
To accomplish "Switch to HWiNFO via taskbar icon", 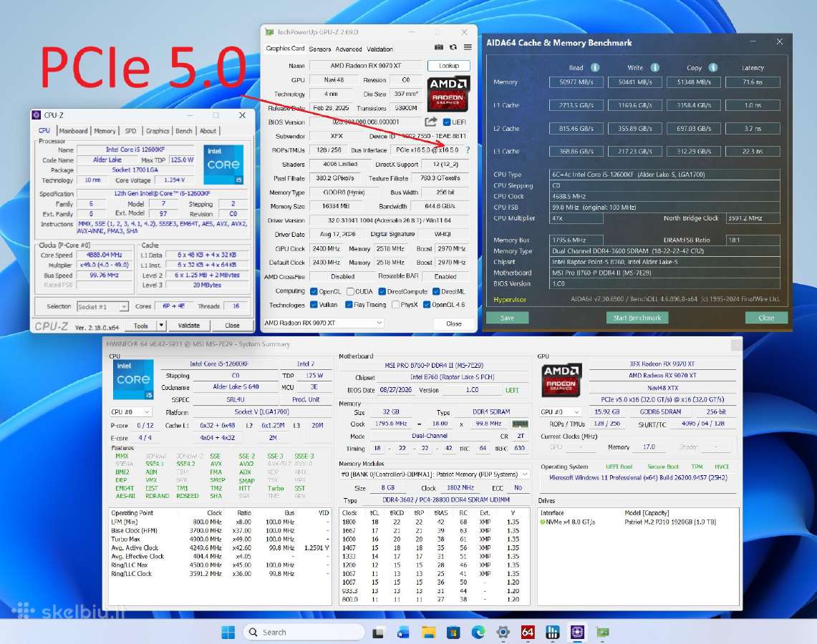I will 552,632.
